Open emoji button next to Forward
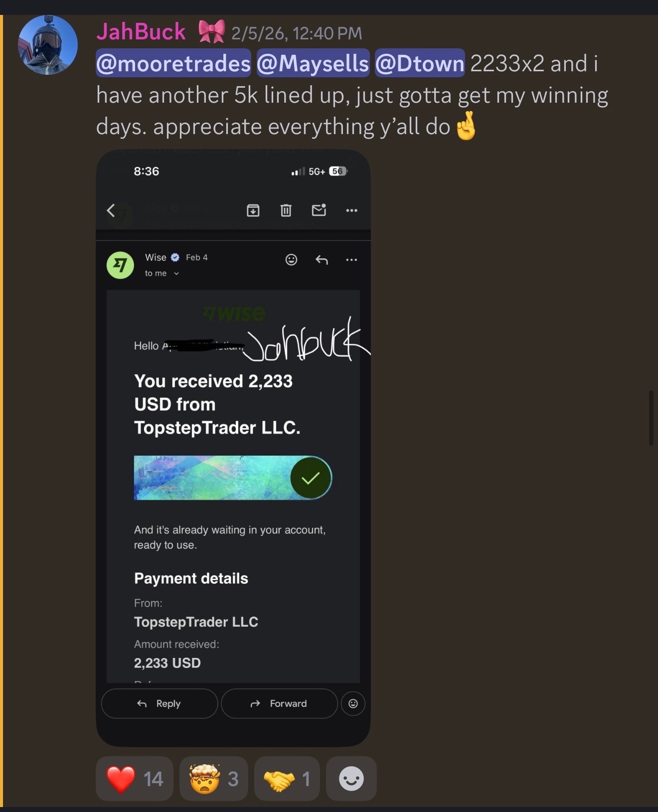Image resolution: width=658 pixels, height=812 pixels. (x=353, y=703)
